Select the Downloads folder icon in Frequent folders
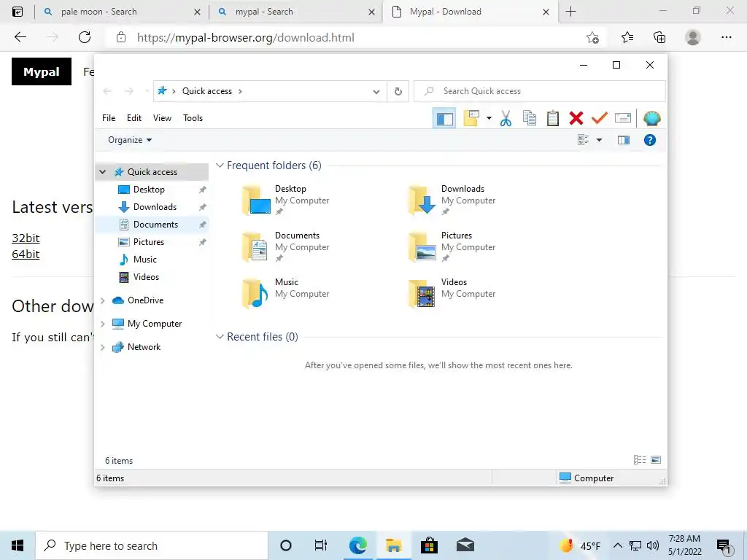The width and height of the screenshot is (747, 560). click(422, 200)
